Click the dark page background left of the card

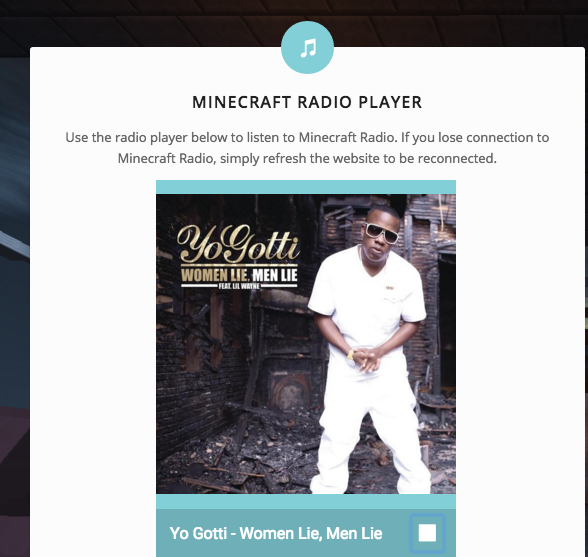[x=14, y=300]
